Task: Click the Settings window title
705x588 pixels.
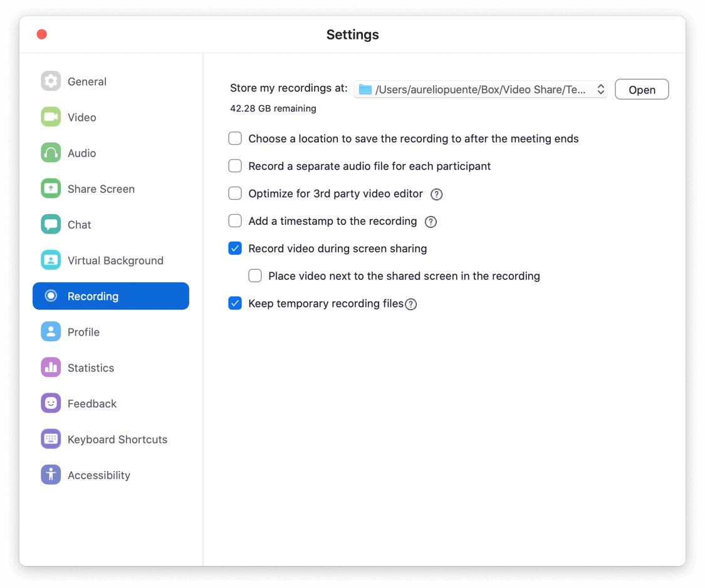Action: (352, 34)
